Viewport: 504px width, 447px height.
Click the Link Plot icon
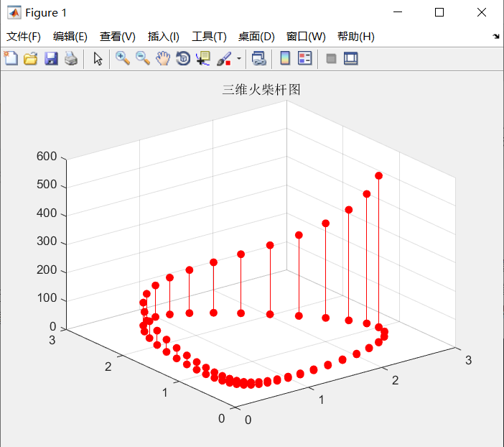pyautogui.click(x=258, y=59)
